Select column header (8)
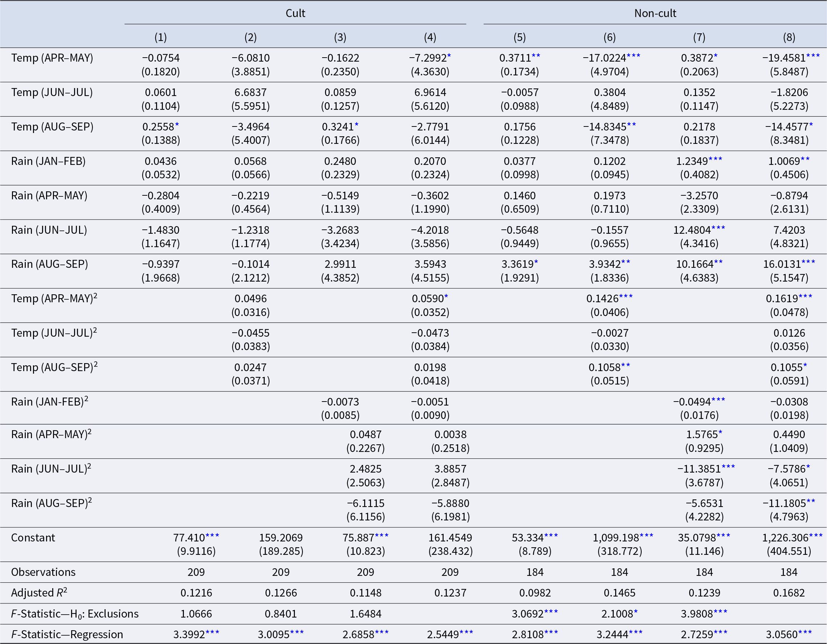Image resolution: width=827 pixels, height=644 pixels. pyautogui.click(x=789, y=37)
